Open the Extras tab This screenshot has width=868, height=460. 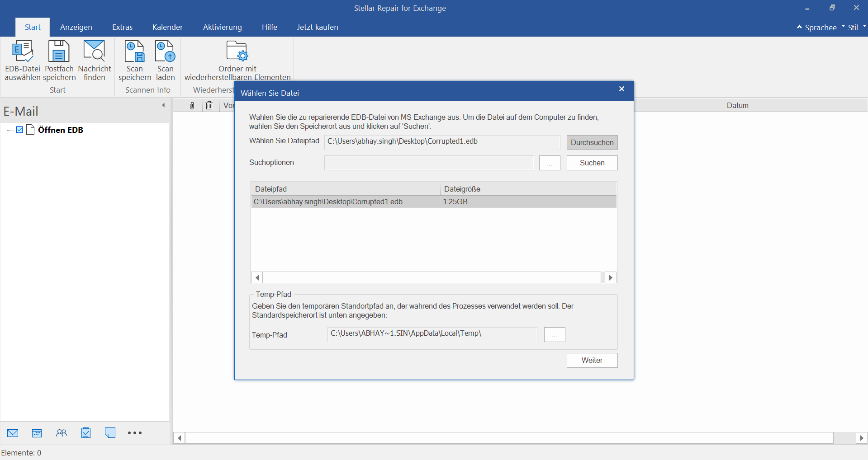(122, 27)
